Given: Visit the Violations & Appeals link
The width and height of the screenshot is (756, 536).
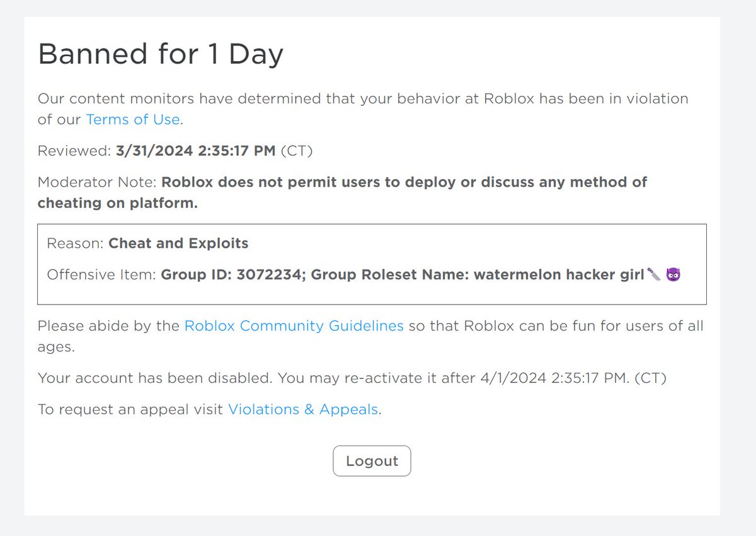Looking at the screenshot, I should pyautogui.click(x=303, y=409).
